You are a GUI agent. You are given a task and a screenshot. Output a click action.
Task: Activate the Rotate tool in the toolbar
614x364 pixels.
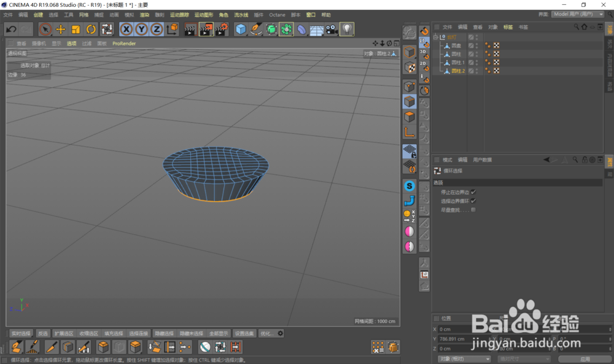91,29
